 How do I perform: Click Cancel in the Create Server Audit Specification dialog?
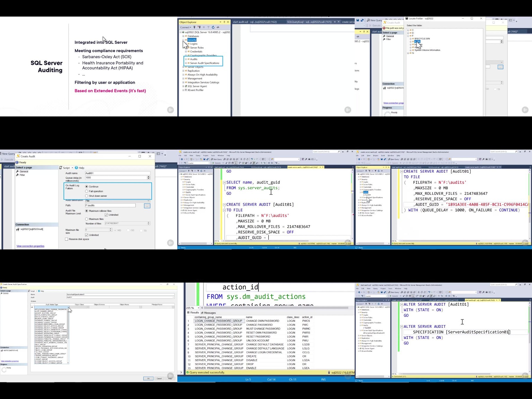coord(159,378)
